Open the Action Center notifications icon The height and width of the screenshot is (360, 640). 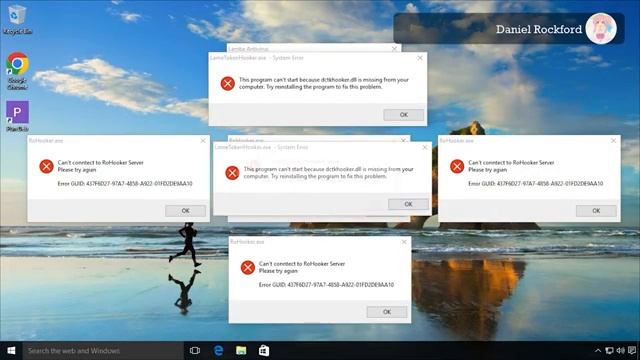(632, 351)
